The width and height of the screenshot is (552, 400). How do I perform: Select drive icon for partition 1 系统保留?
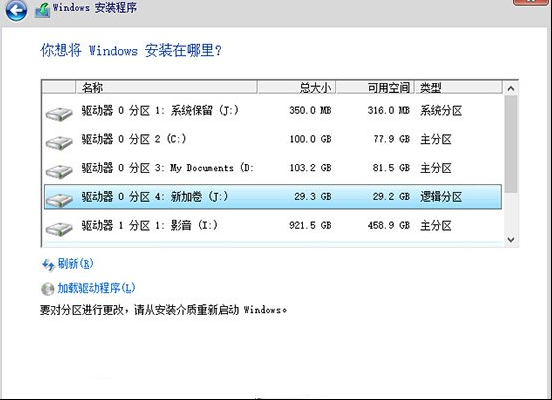[x=59, y=113]
